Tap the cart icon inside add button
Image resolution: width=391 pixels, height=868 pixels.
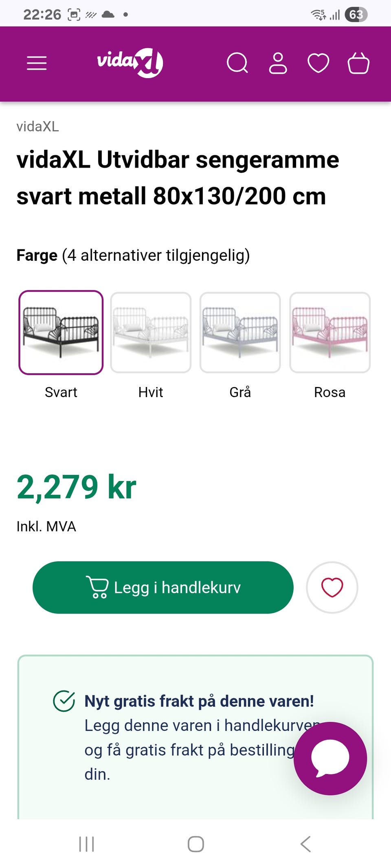point(97,587)
